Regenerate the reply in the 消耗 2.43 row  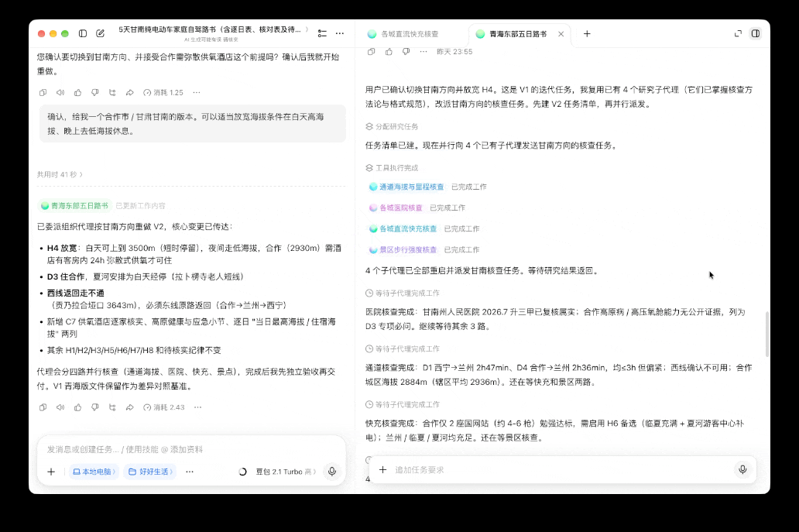pos(112,407)
